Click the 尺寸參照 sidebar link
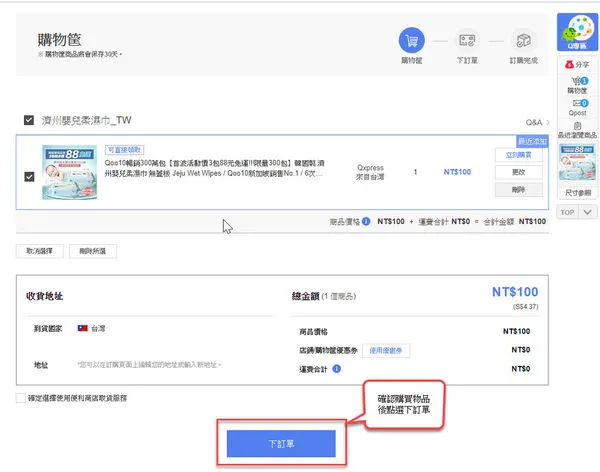The width and height of the screenshot is (600, 472). (578, 193)
